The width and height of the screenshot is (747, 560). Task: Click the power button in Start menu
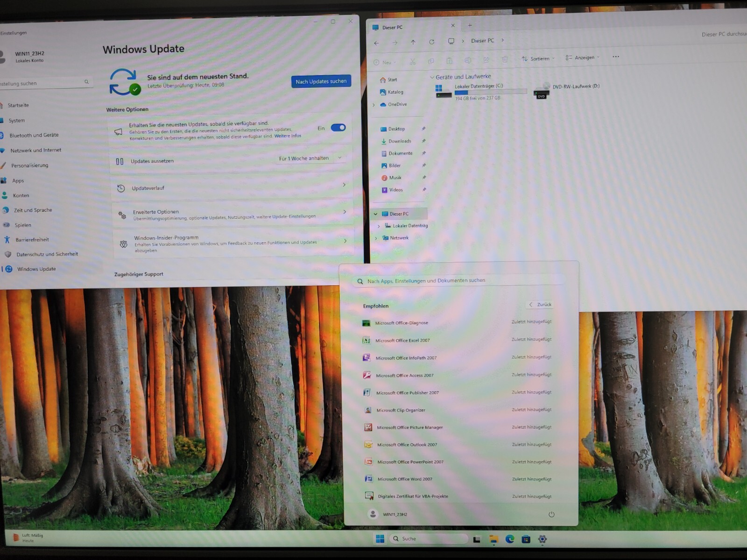pyautogui.click(x=551, y=514)
